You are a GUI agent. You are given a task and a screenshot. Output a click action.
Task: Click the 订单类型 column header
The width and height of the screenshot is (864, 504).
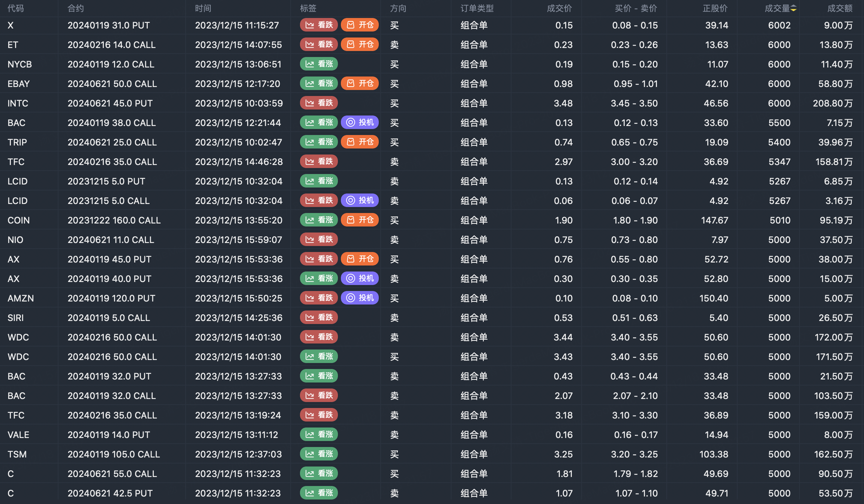click(x=477, y=9)
